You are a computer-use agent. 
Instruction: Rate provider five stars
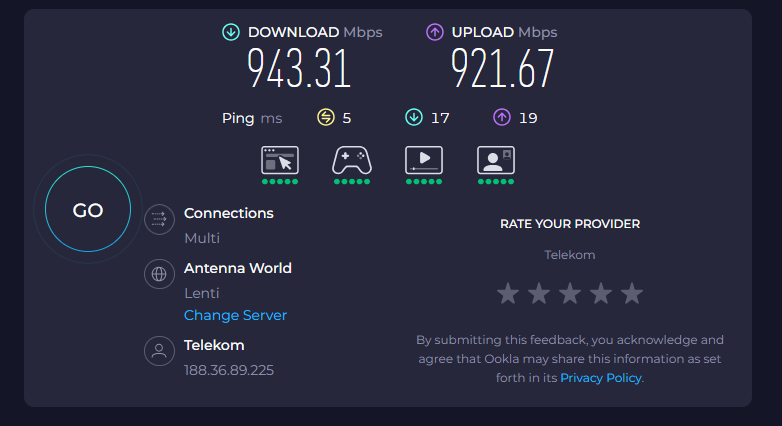(632, 293)
